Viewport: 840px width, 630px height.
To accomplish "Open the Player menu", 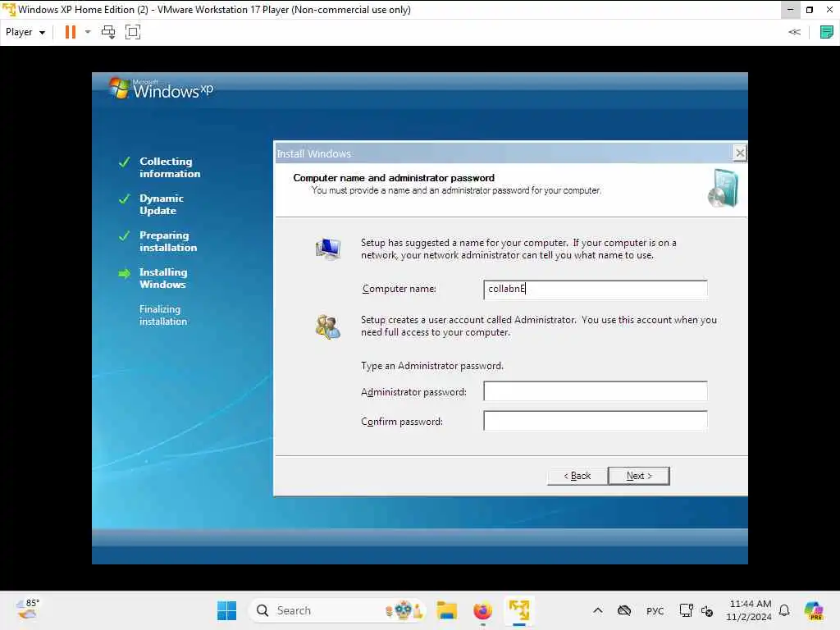I will click(25, 32).
